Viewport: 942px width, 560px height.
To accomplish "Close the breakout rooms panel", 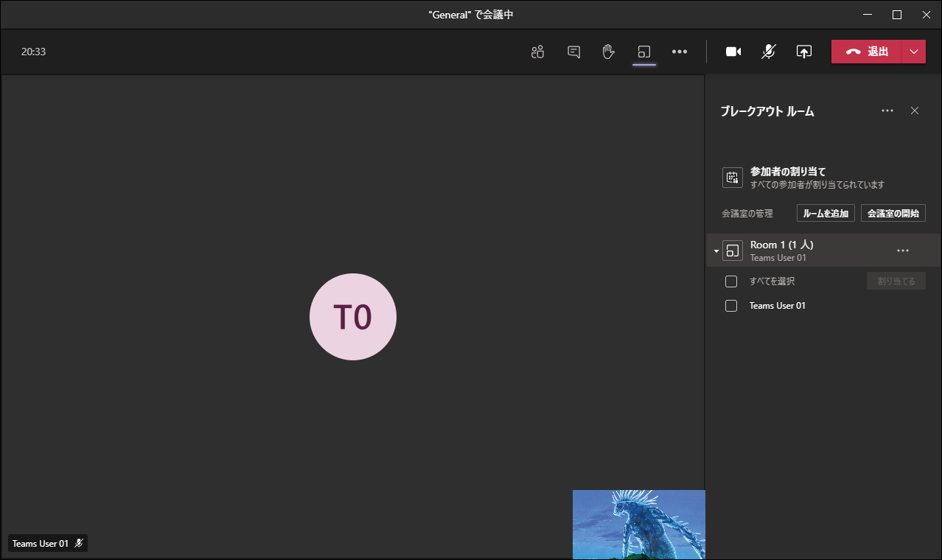I will tap(915, 111).
